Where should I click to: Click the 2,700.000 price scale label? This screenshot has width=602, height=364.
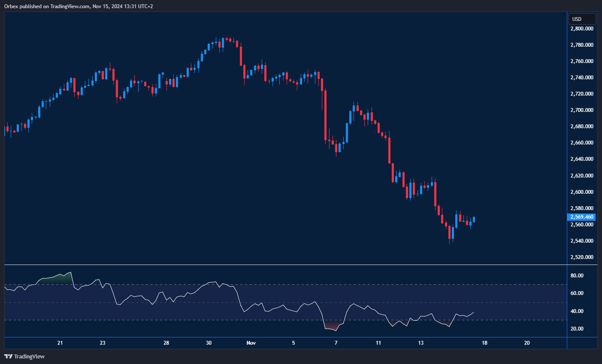[x=582, y=110]
